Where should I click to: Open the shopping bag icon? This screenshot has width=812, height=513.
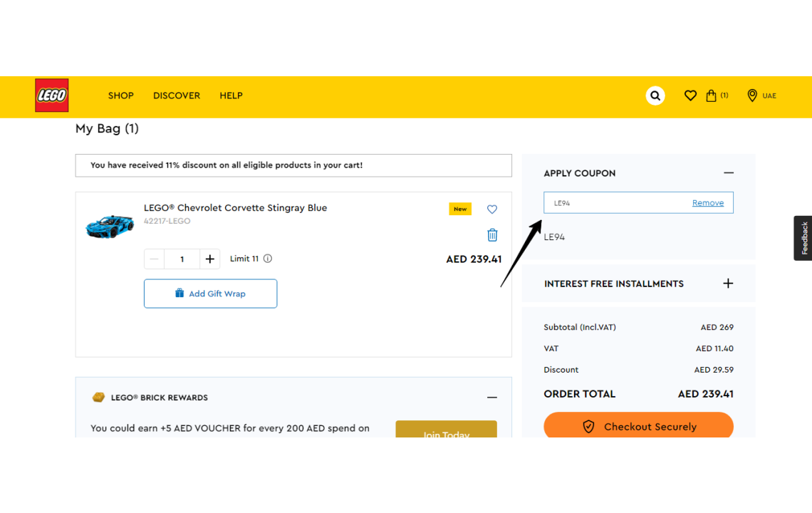coord(712,95)
